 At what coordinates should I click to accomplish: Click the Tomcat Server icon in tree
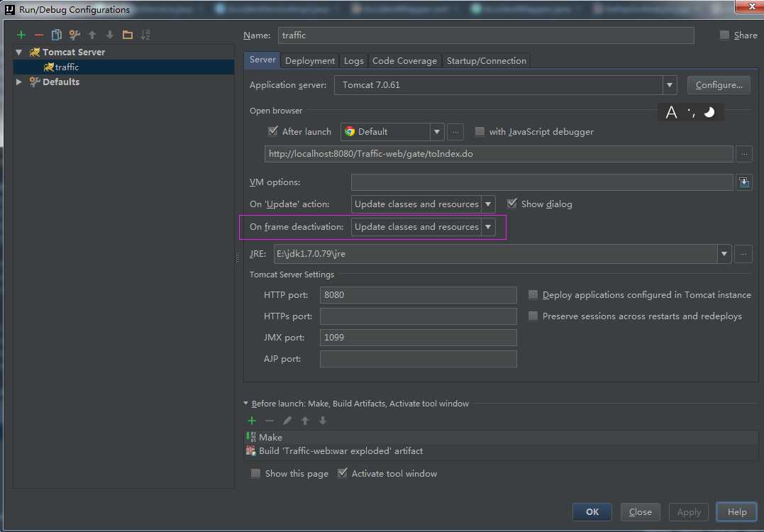coord(35,52)
